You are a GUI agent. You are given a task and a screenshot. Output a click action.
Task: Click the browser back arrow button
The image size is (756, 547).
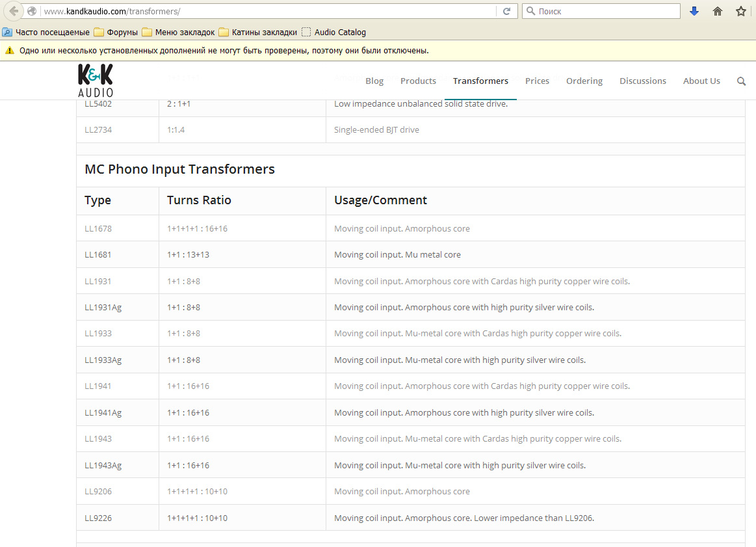point(14,11)
